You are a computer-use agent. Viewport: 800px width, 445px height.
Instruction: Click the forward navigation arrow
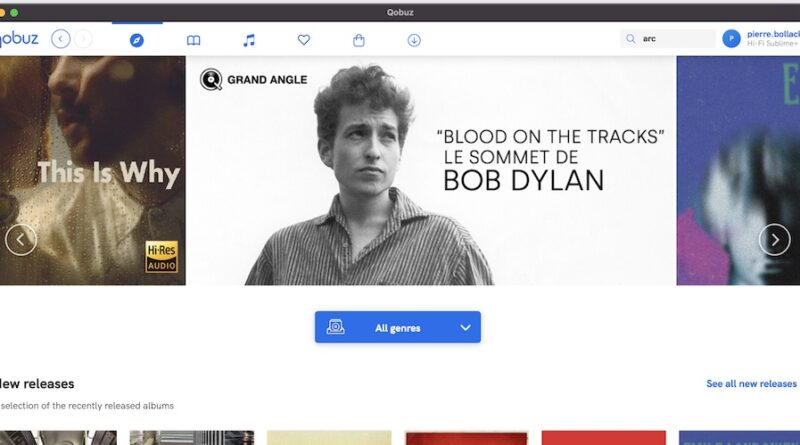tap(84, 39)
